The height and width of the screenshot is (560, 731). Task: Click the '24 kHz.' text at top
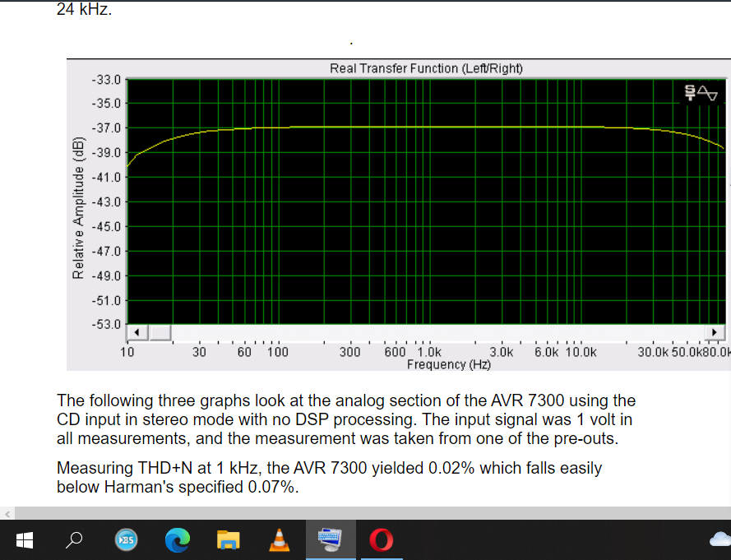[x=85, y=9]
